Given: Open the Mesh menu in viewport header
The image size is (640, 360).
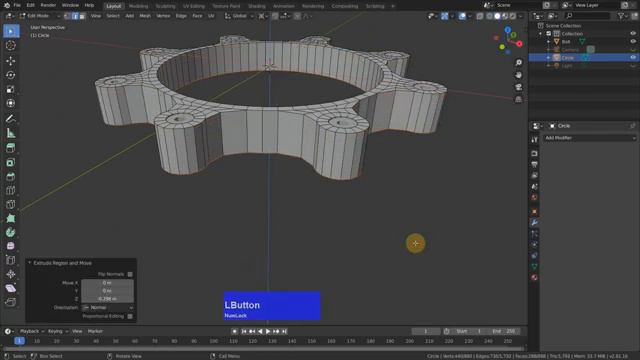Looking at the screenshot, I should [x=145, y=16].
